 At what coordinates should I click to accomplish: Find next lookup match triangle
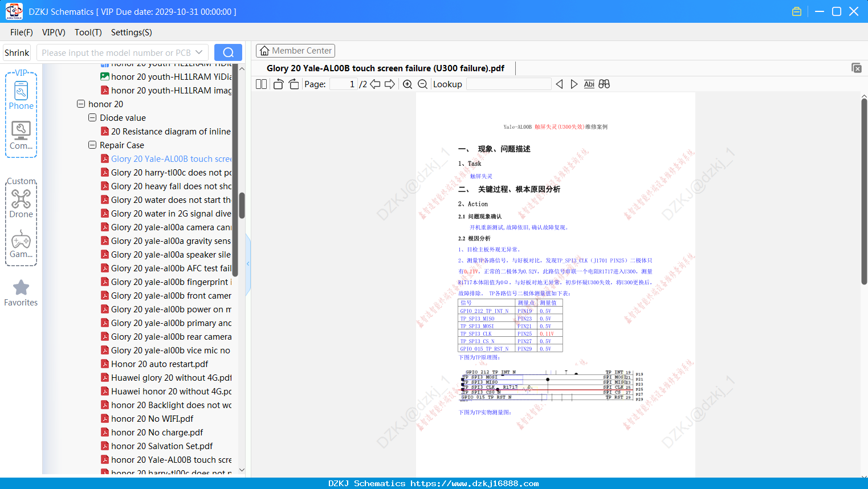[x=574, y=84]
